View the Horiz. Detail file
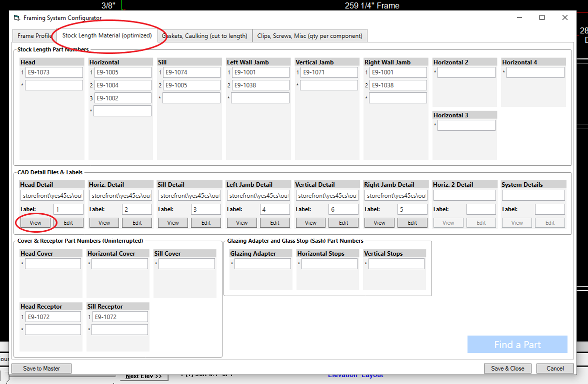This screenshot has height=384, width=588. click(104, 223)
